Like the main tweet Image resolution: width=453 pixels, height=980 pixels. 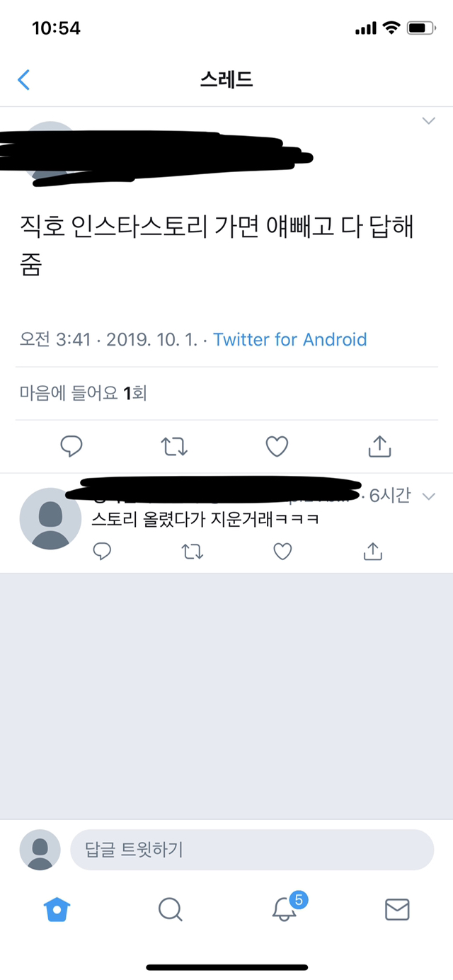277,446
